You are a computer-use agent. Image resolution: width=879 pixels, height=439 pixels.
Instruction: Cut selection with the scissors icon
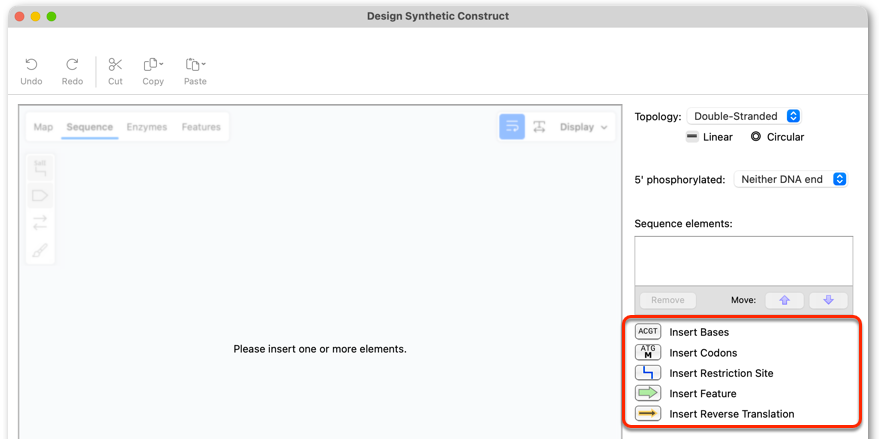point(115,64)
